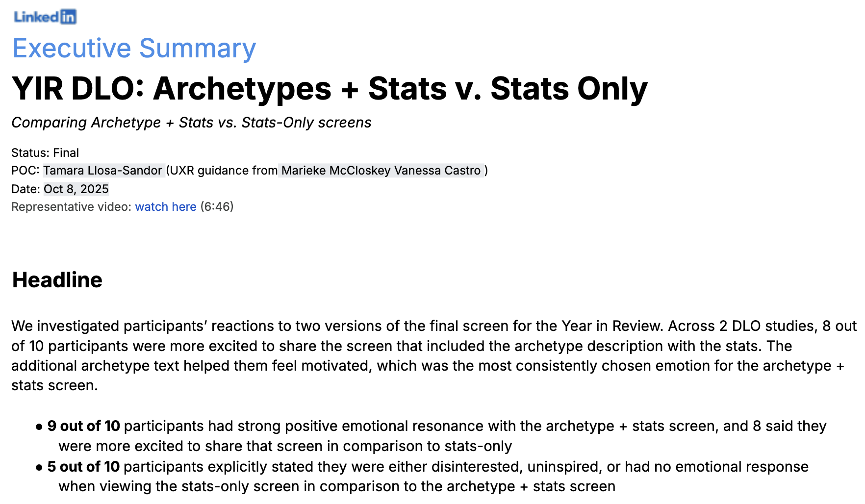Open the 'watch here' video link

coord(166,207)
